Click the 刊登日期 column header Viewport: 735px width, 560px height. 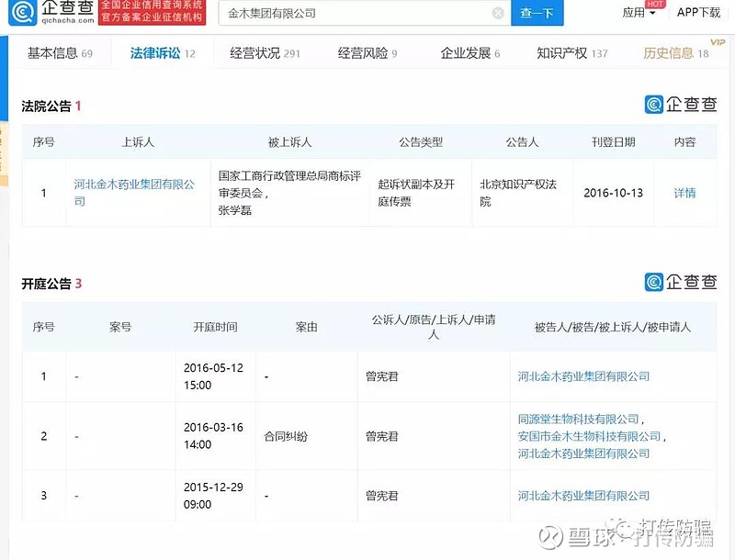[x=613, y=142]
